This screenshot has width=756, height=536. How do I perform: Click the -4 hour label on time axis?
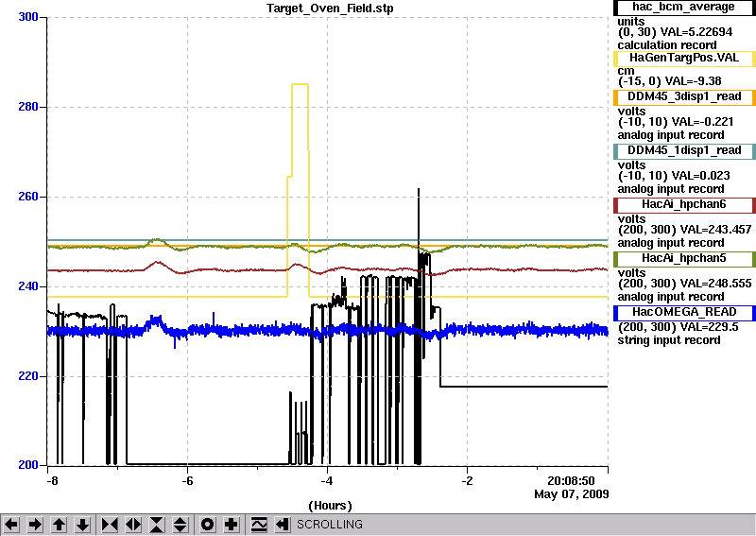(x=327, y=481)
